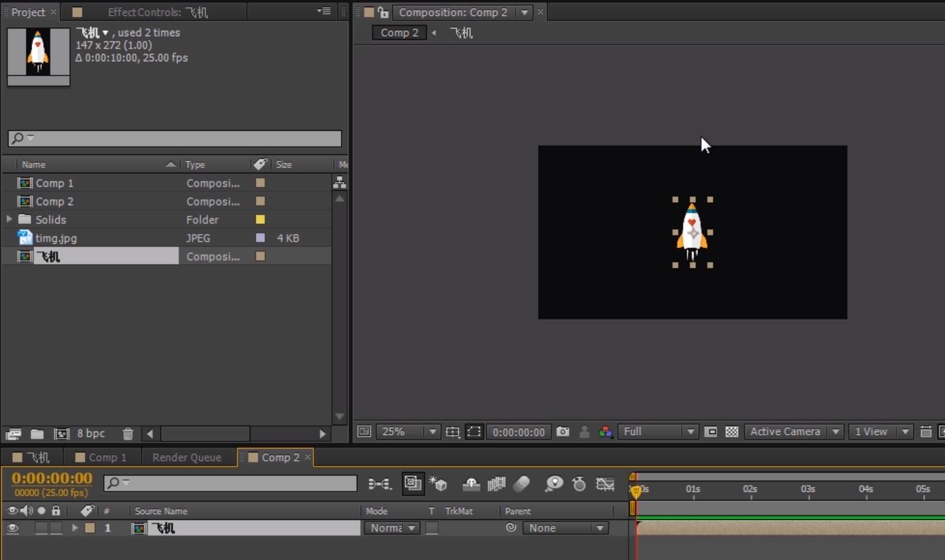Click the Show Channel color management icon

(606, 432)
